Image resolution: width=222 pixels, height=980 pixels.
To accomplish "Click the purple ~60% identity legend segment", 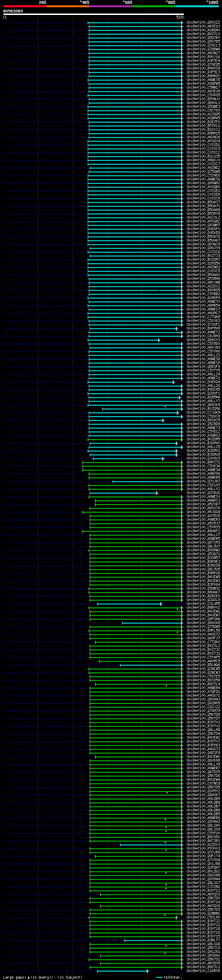I will 111,6.
